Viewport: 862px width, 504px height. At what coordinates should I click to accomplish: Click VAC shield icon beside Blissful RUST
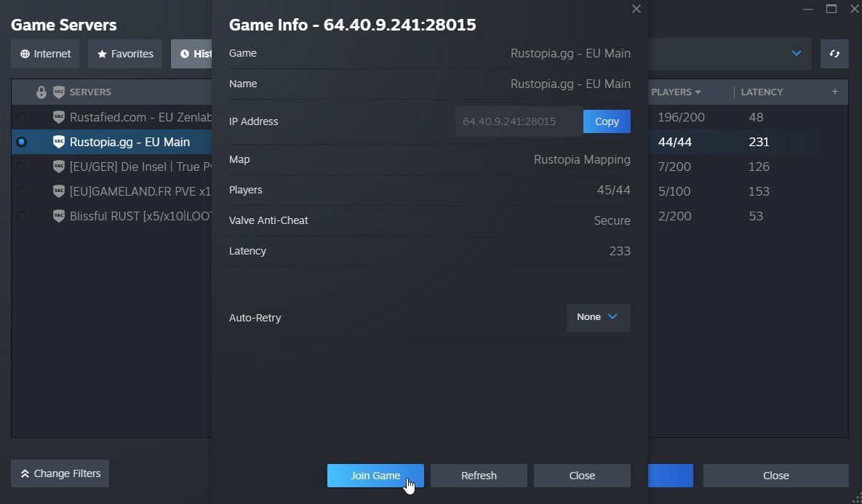[x=59, y=216]
